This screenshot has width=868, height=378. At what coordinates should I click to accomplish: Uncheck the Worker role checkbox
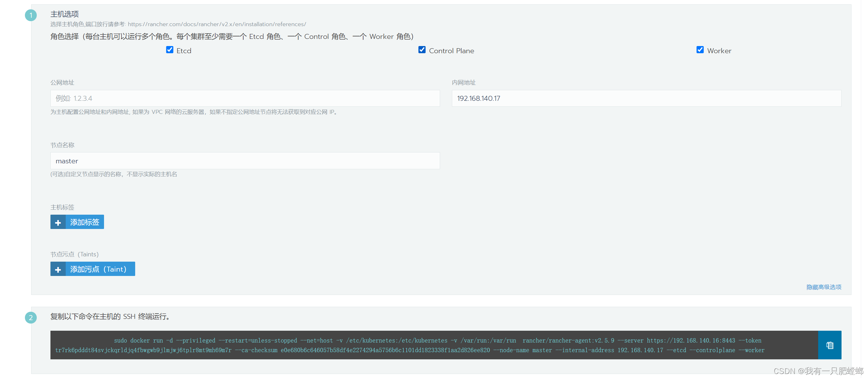(x=700, y=50)
